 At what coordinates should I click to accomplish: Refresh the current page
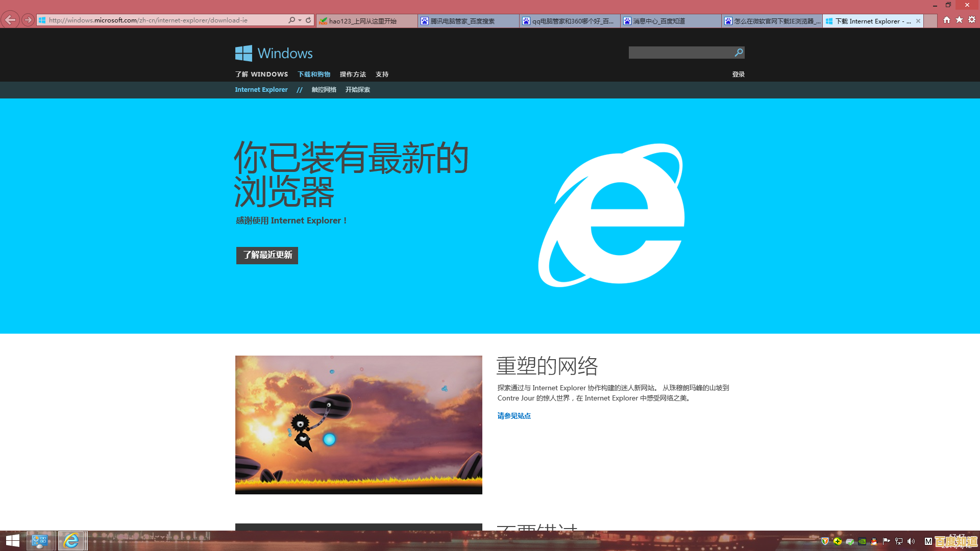[307, 20]
